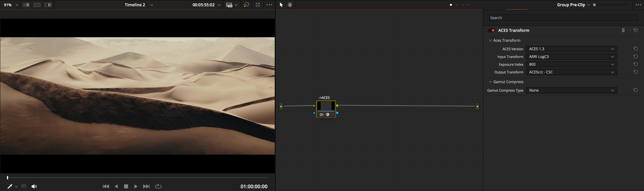
Task: Toggle bypass color grades and effects icon
Action: (x=246, y=5)
